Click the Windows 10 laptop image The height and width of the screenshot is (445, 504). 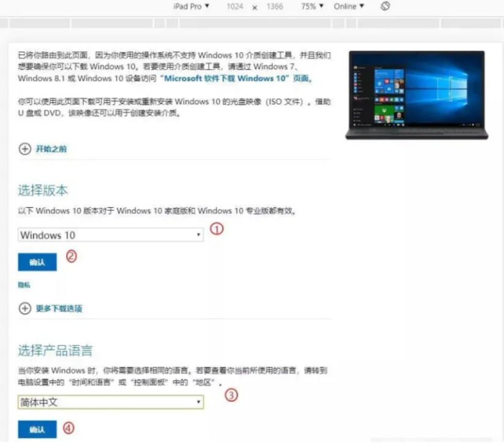click(417, 95)
